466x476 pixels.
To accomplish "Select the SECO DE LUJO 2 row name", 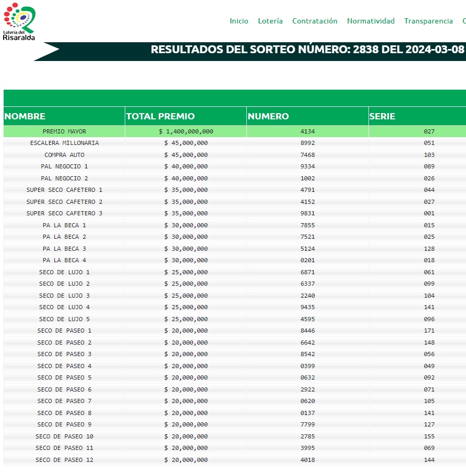I will (64, 284).
